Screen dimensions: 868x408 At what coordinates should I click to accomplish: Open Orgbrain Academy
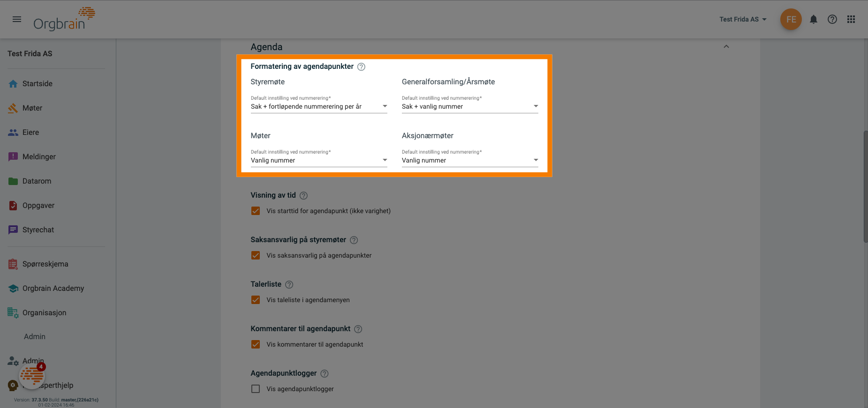(53, 288)
